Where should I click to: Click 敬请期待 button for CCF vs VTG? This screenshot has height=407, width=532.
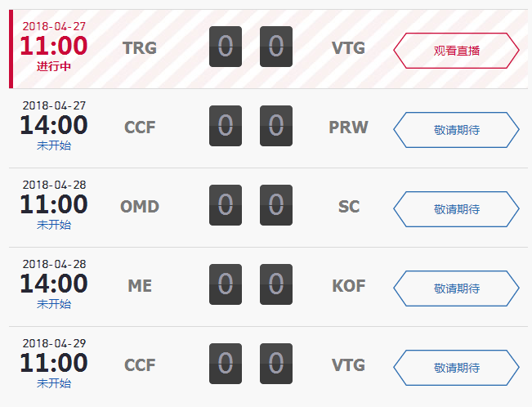(456, 368)
